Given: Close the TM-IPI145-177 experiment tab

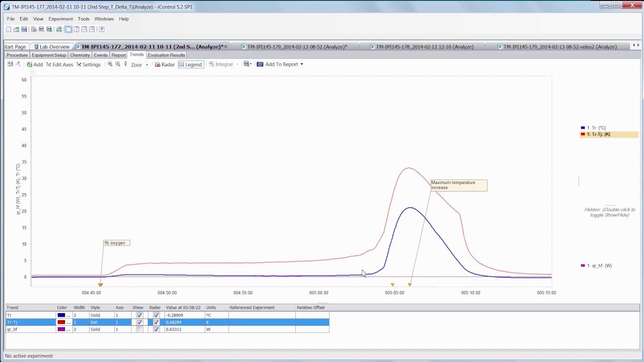Looking at the screenshot, I should tap(225, 47).
